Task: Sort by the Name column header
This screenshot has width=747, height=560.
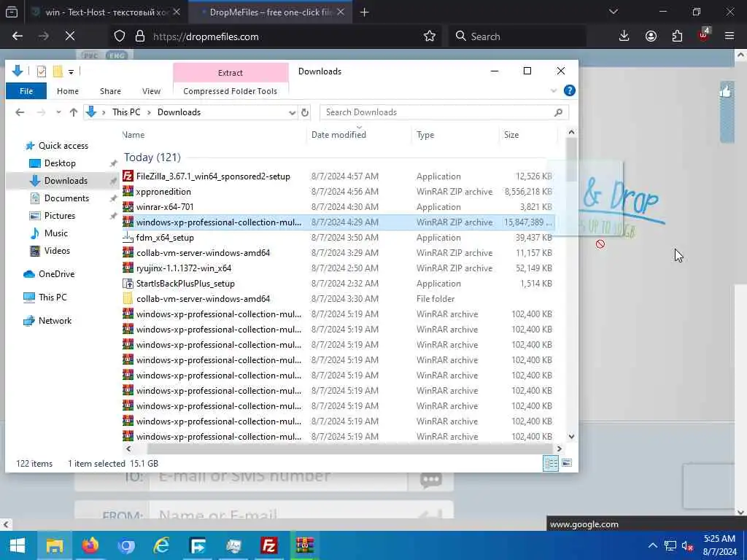Action: pos(214,135)
